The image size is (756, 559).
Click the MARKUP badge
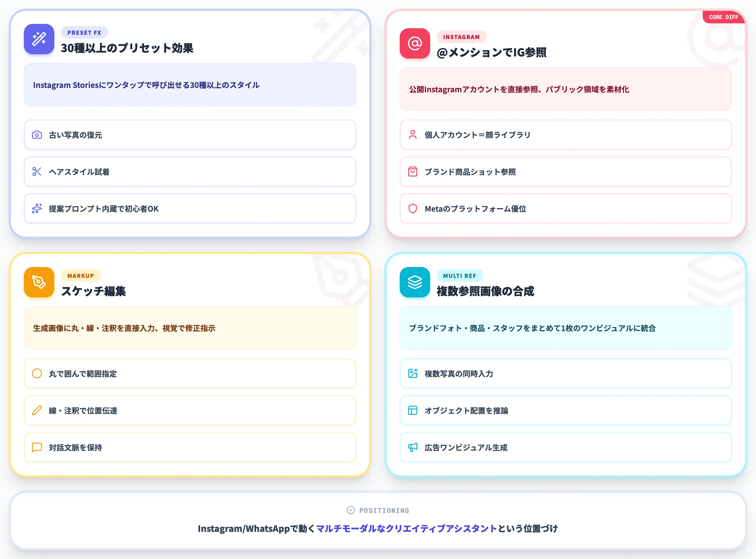click(x=81, y=276)
